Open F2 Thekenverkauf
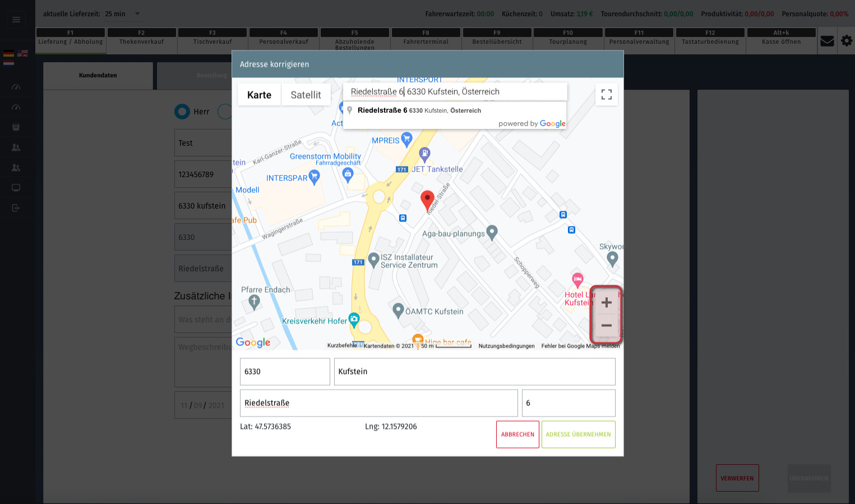 (141, 41)
